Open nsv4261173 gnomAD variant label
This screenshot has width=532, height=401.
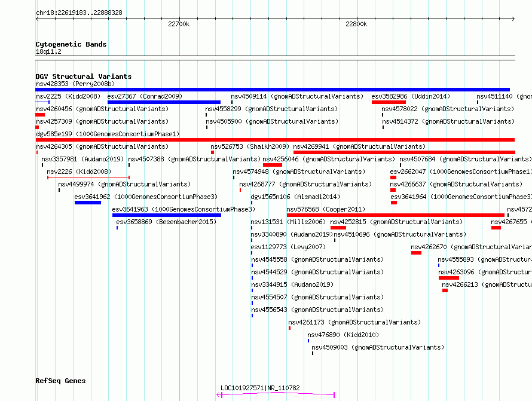pos(354,322)
